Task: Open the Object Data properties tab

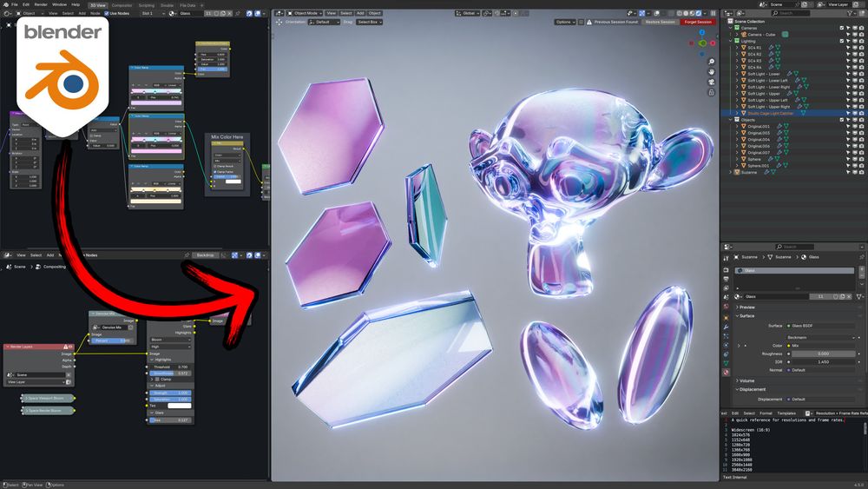Action: pos(726,363)
